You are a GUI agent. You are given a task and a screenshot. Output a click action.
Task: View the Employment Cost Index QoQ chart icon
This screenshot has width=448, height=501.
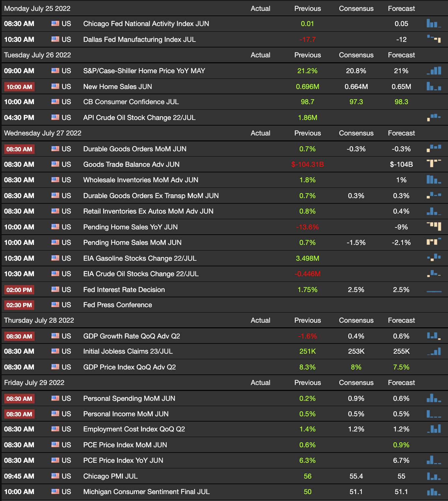pyautogui.click(x=434, y=429)
